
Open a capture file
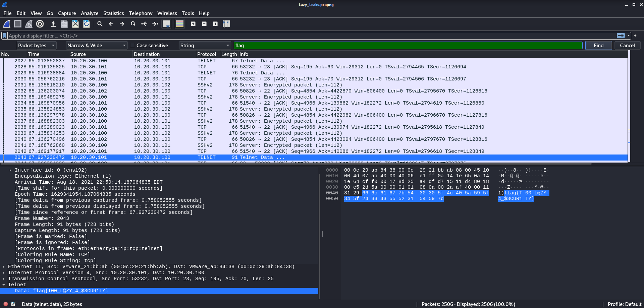(x=53, y=24)
